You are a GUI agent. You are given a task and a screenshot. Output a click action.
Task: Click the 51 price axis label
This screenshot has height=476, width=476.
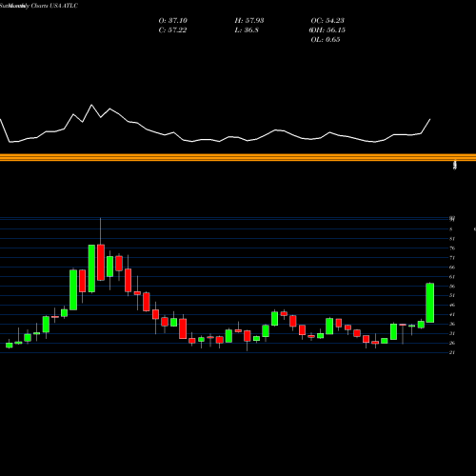click(x=452, y=295)
